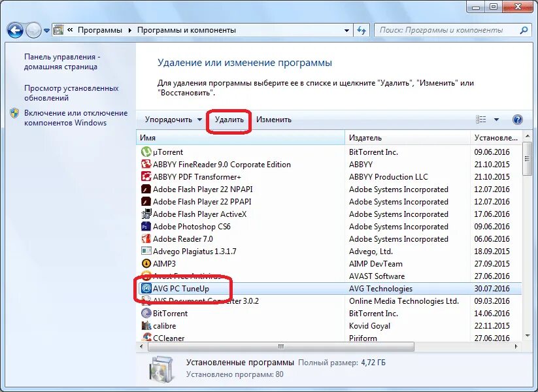Screen dimensions: 538x392
Task: Click Удалить to uninstall the program
Action: coord(229,120)
